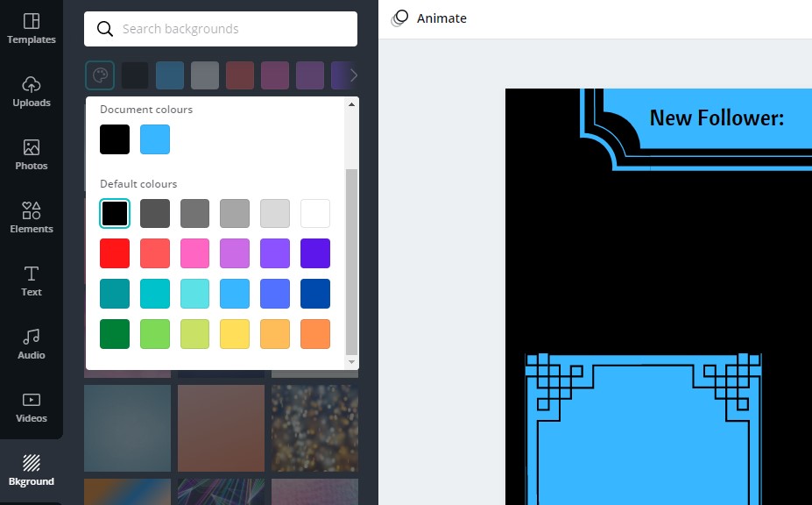
Task: Select deep indigo default colour
Action: click(x=314, y=253)
